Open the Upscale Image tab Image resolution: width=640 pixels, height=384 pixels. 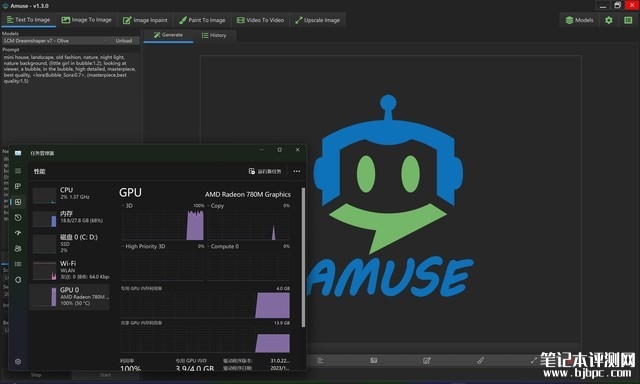point(318,20)
